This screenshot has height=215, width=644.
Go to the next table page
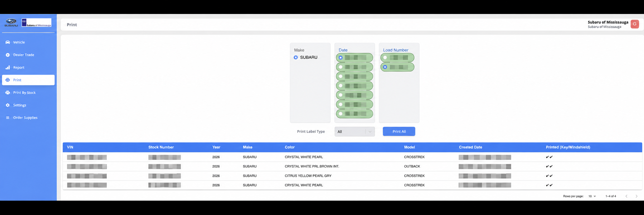(x=636, y=196)
